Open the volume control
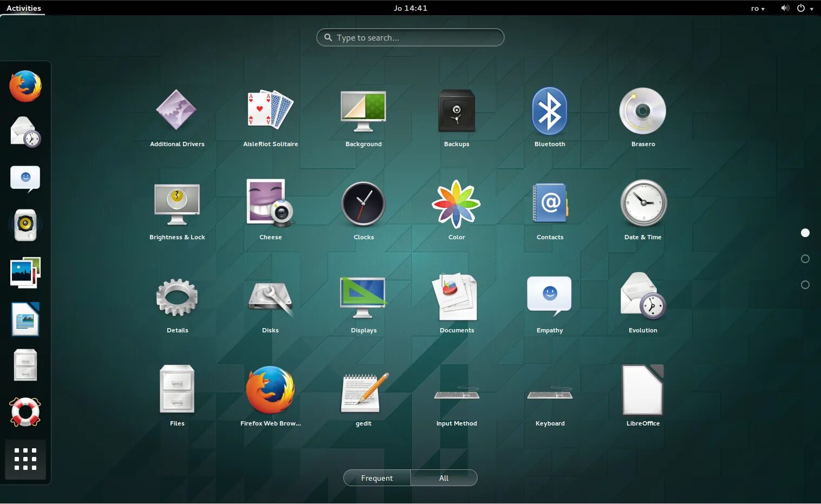 784,8
